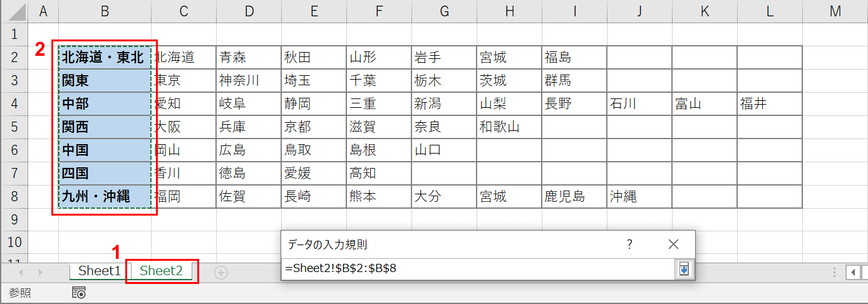The width and height of the screenshot is (868, 304).
Task: Select column B header
Action: click(x=105, y=11)
